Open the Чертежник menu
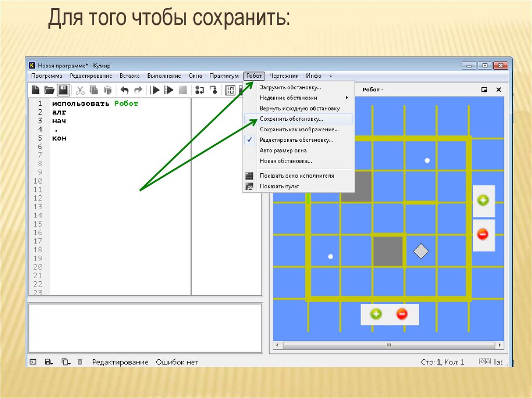 click(x=284, y=76)
